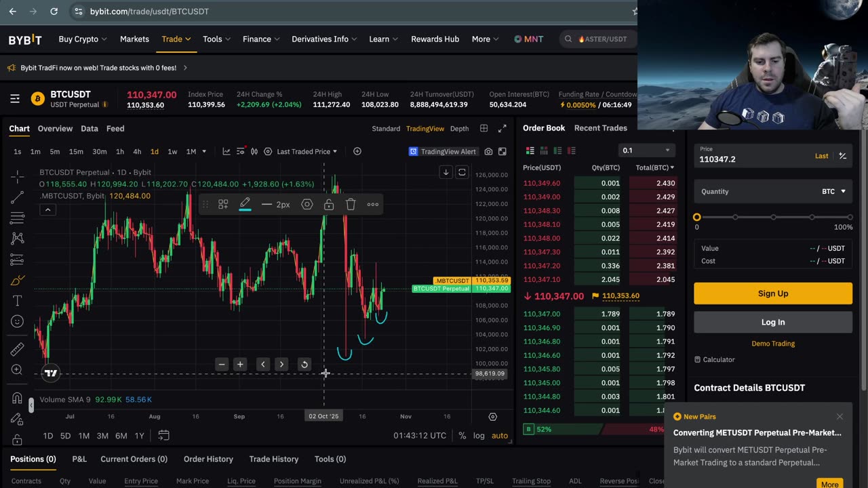Open the order book 0.1 grouping dropdown
The width and height of the screenshot is (868, 488).
coord(646,150)
